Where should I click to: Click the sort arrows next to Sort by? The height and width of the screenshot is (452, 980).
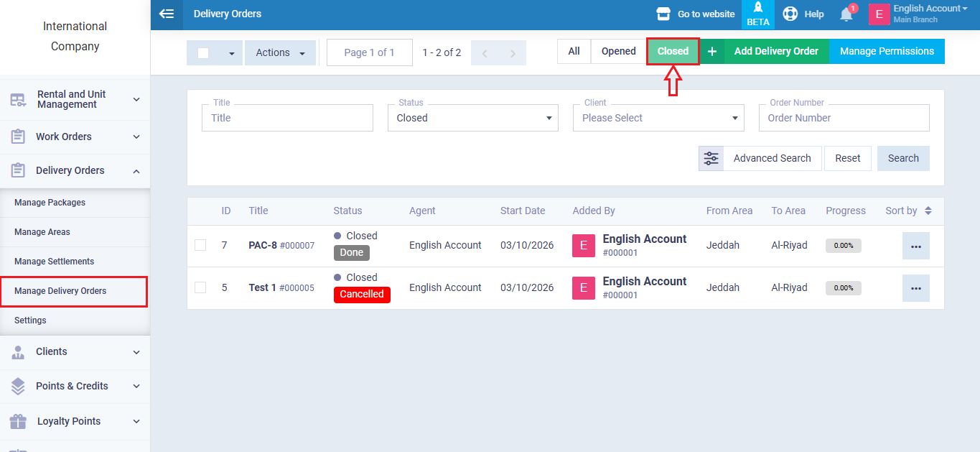(x=928, y=211)
